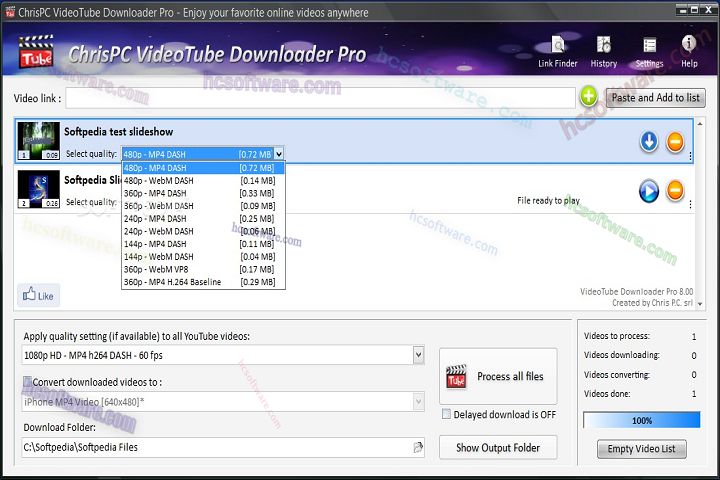Click the 100% progress bar

[641, 420]
